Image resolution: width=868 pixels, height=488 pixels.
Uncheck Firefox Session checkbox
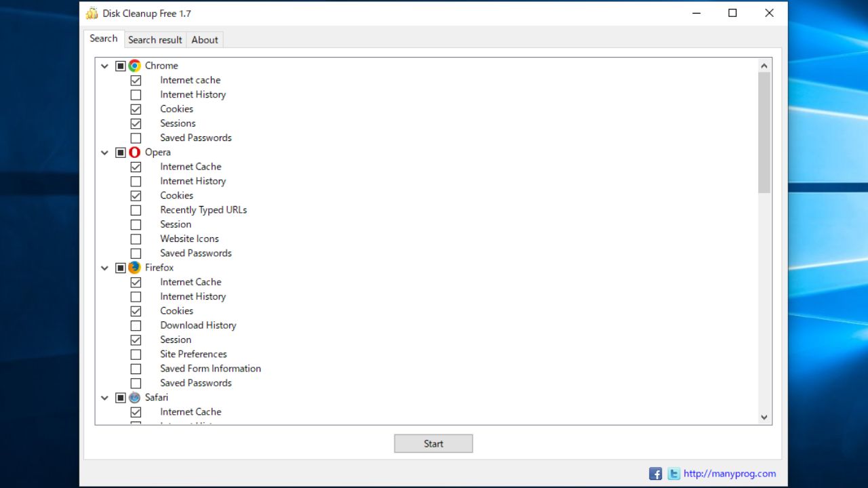click(136, 340)
